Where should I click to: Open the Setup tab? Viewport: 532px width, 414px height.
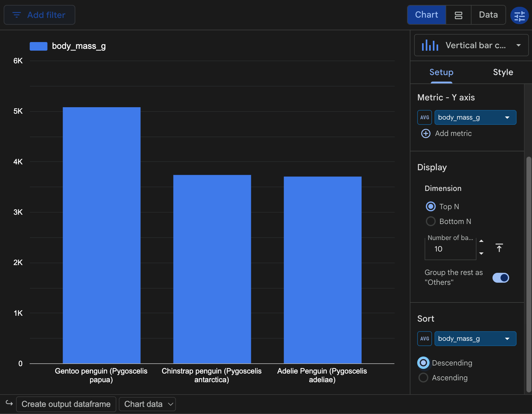pos(441,72)
